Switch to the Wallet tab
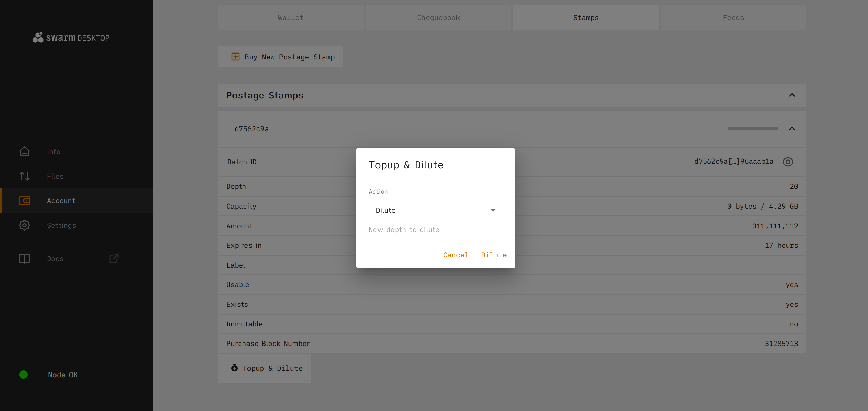Image resolution: width=868 pixels, height=411 pixels. coord(291,18)
